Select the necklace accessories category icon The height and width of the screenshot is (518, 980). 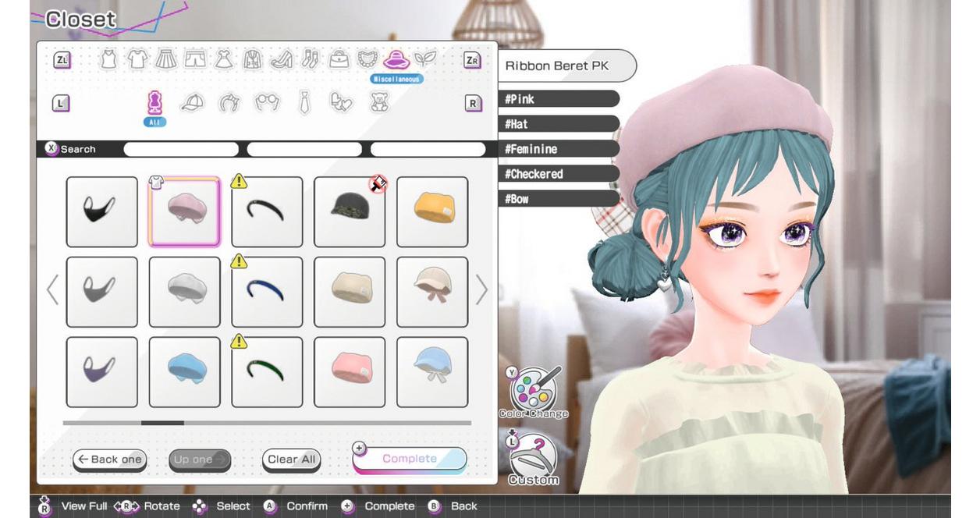[x=367, y=59]
